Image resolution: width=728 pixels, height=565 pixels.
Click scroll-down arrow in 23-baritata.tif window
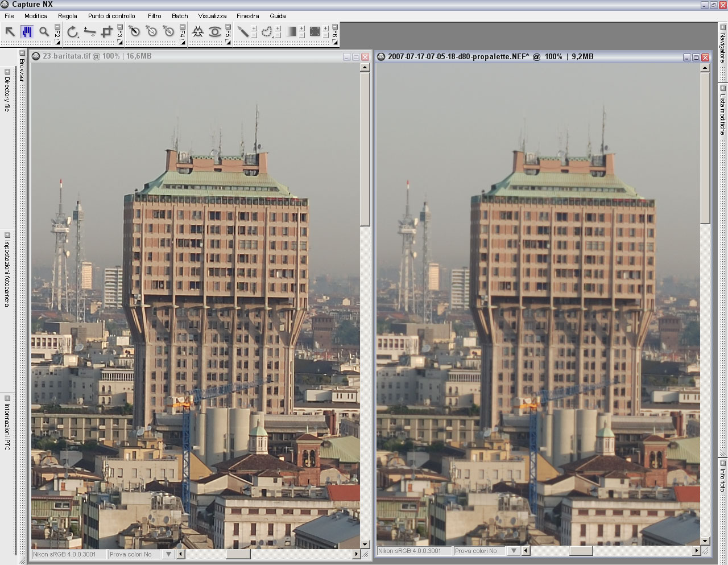tap(365, 544)
